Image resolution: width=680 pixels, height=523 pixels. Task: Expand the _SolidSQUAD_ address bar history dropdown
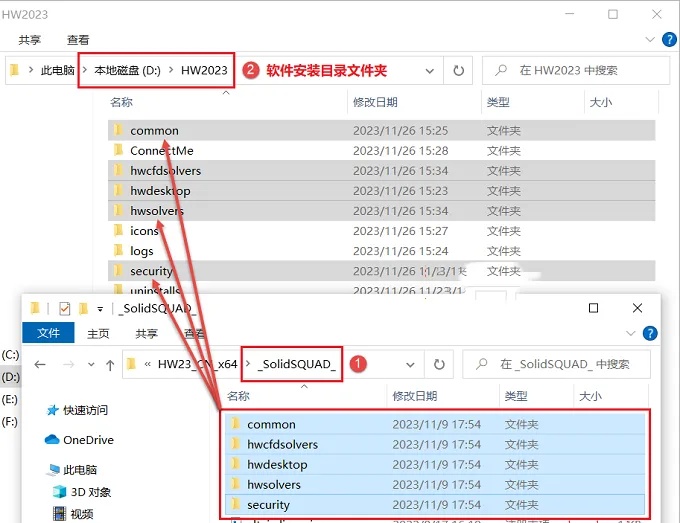tap(410, 365)
